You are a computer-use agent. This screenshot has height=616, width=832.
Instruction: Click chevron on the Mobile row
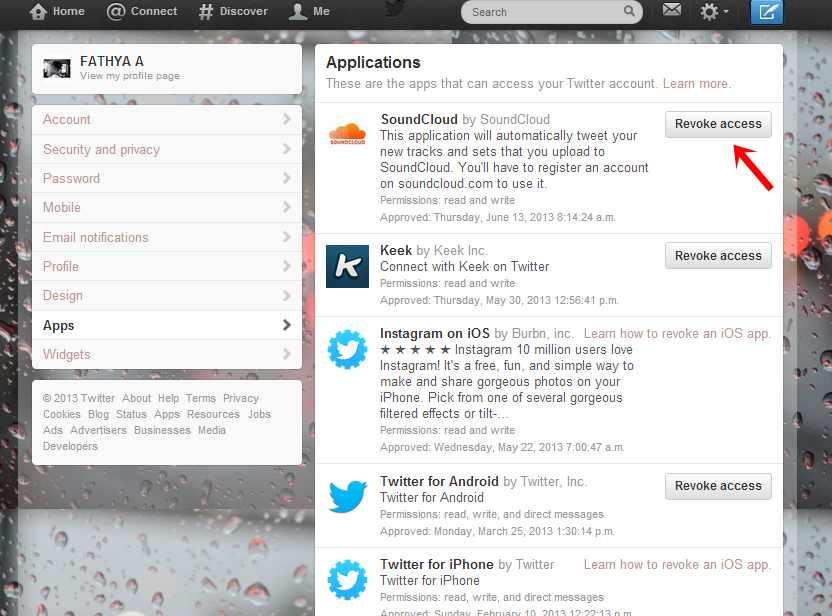[287, 207]
